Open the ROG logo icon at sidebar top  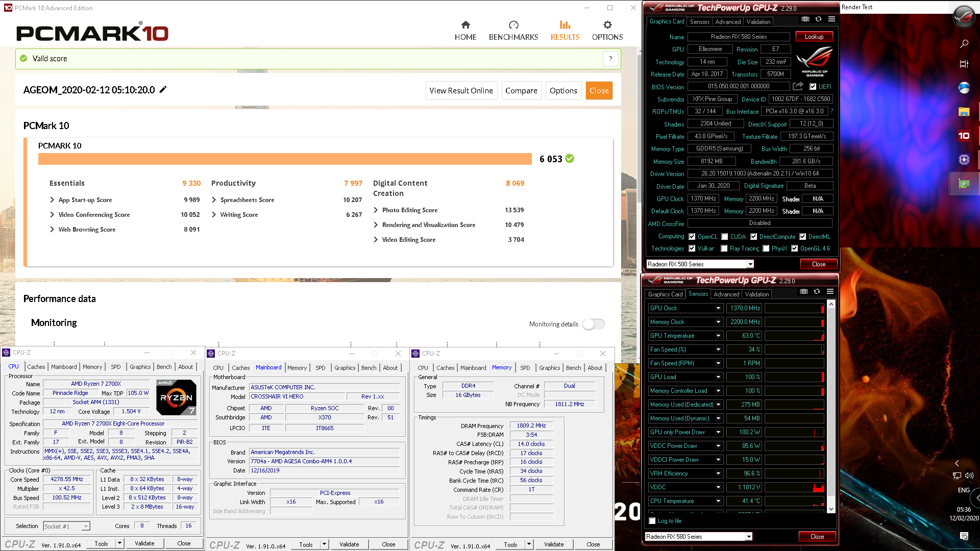pyautogui.click(x=964, y=17)
